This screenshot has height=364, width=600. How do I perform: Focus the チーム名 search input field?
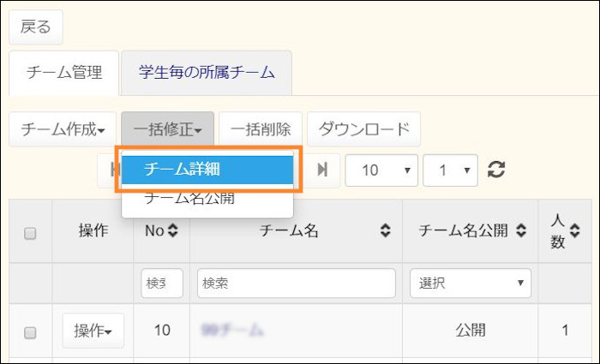coord(296,283)
